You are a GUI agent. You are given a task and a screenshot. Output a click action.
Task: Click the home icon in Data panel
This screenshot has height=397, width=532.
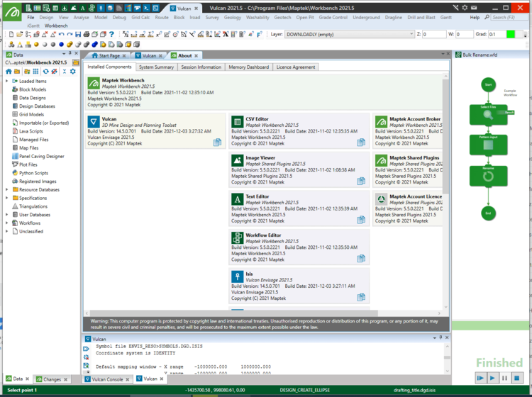click(9, 72)
